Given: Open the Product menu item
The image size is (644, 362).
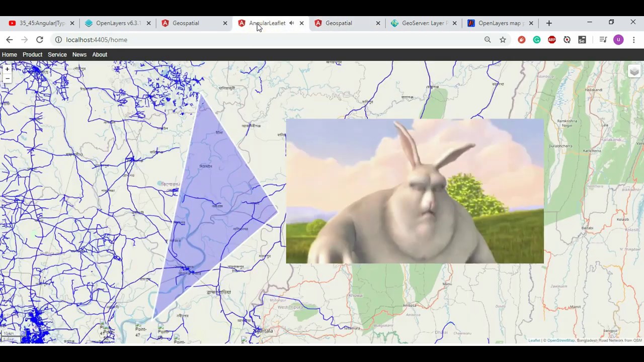Looking at the screenshot, I should (x=32, y=54).
